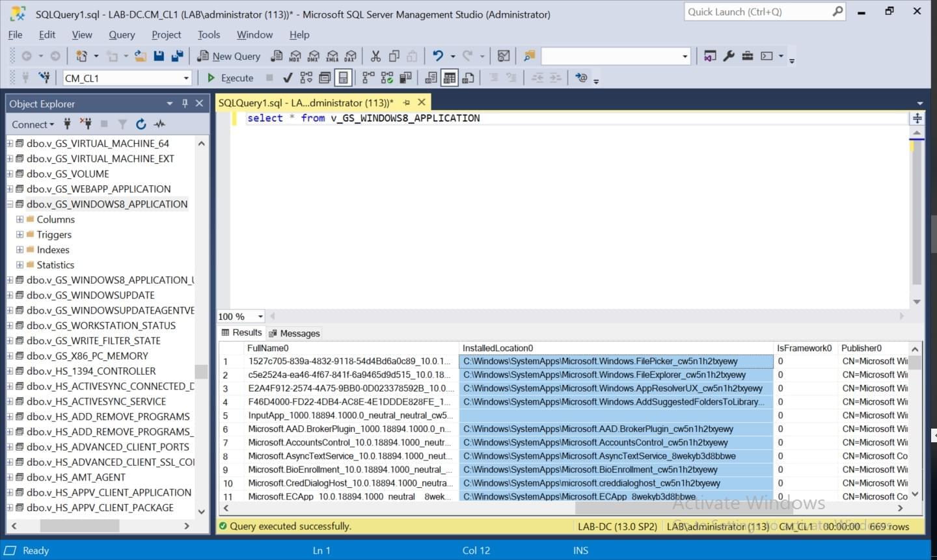The image size is (937, 560).
Task: Close the SQLQuery1.sql tab
Action: click(x=422, y=102)
